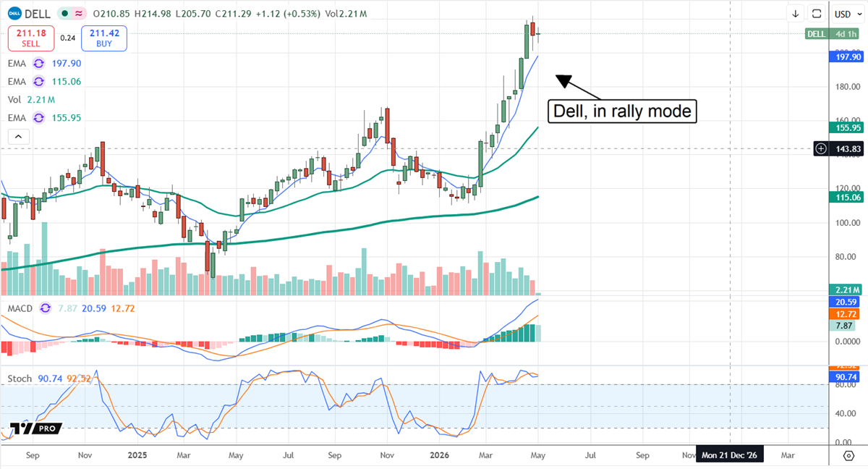Click the refresh icon beside the MACD label
The width and height of the screenshot is (868, 469).
pyautogui.click(x=45, y=308)
